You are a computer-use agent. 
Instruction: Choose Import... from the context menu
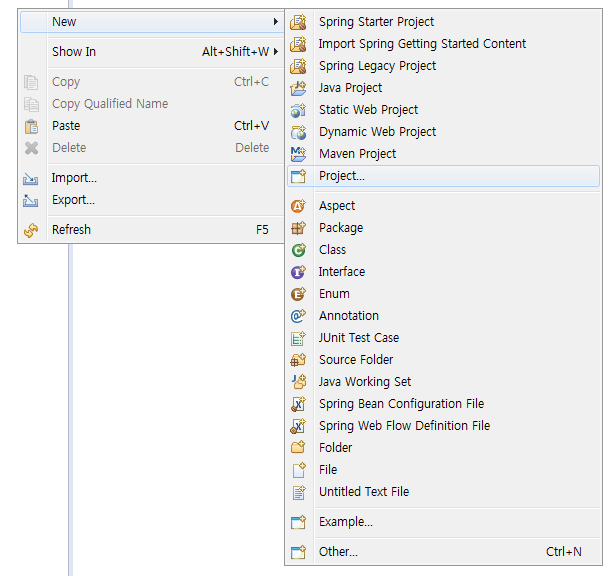(152, 178)
